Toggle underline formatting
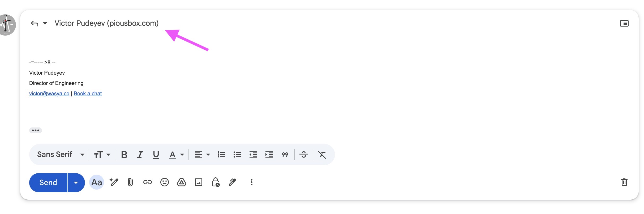644x214 pixels. click(156, 155)
